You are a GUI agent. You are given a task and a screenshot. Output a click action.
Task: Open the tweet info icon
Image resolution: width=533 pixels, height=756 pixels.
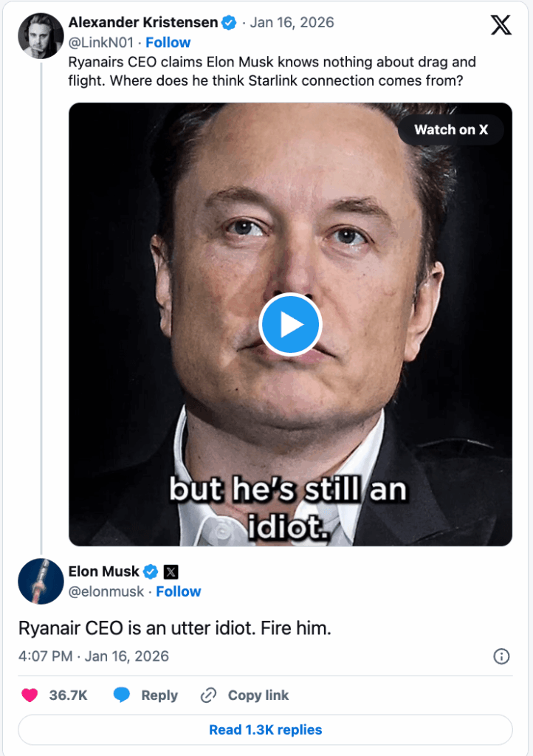[501, 656]
